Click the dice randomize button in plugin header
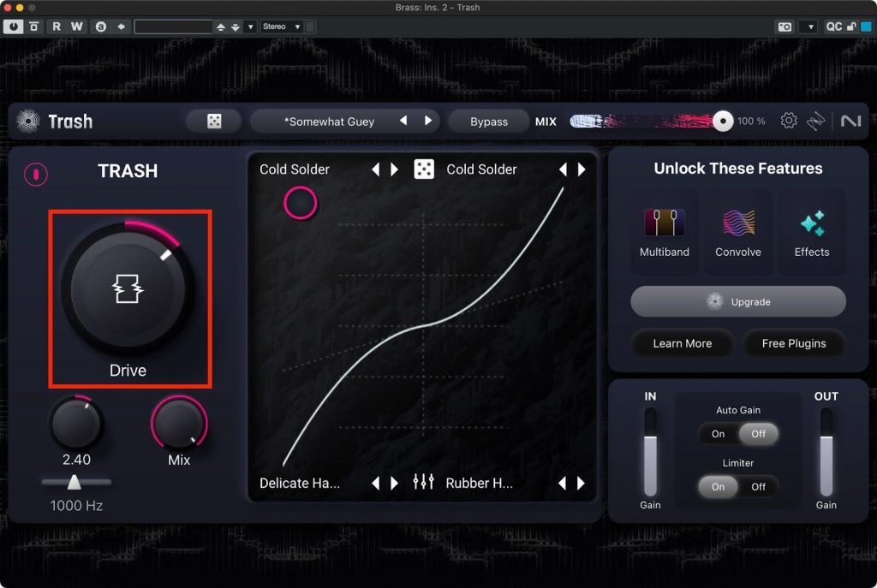Image resolution: width=877 pixels, height=588 pixels. coord(214,122)
